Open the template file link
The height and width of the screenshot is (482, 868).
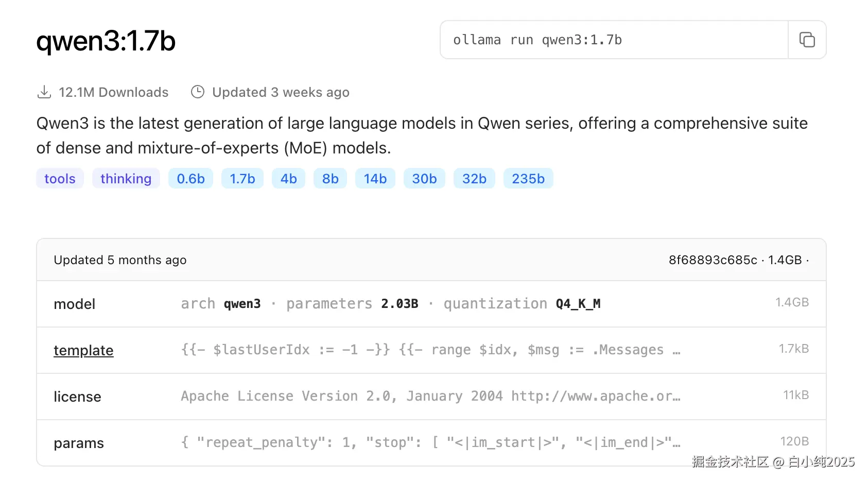point(83,350)
